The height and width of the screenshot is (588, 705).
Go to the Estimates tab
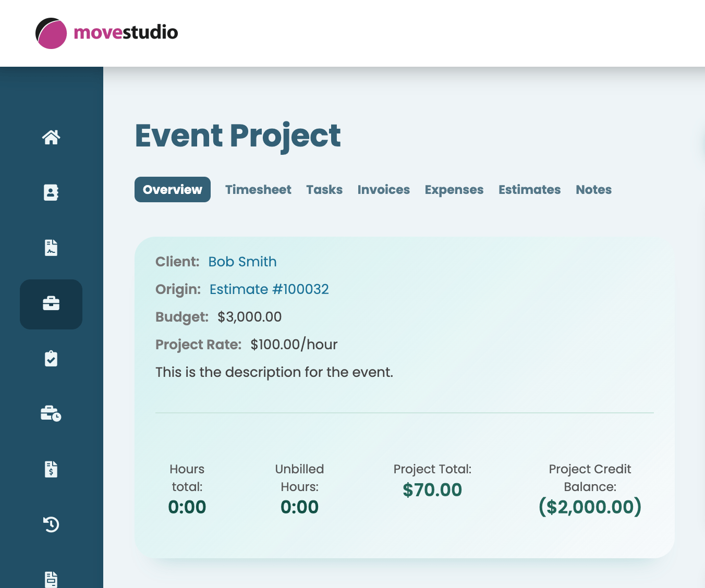[x=530, y=190]
